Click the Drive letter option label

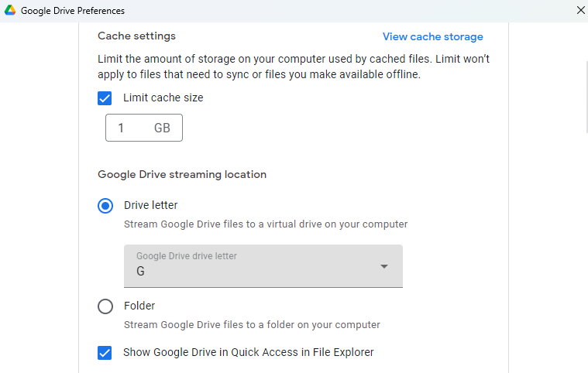(x=150, y=205)
